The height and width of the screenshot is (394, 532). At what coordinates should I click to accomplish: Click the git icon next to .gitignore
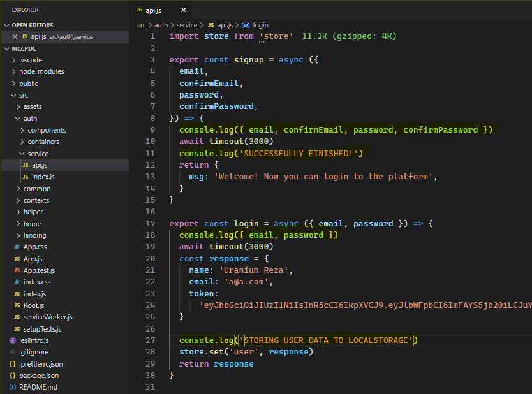[11, 352]
